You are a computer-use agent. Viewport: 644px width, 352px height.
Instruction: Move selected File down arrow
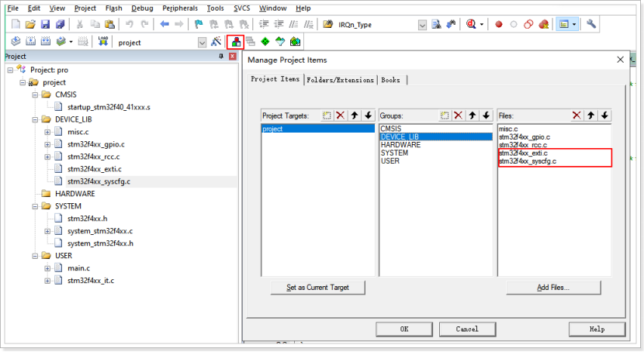point(604,116)
